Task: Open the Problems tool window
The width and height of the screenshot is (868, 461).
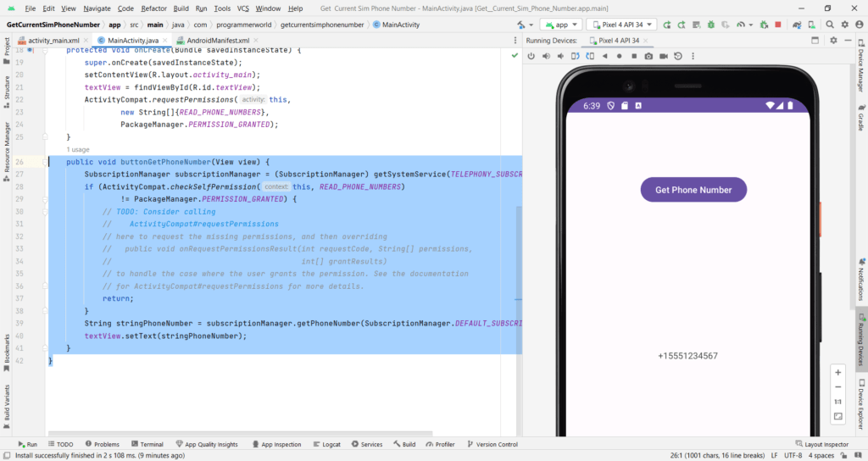Action: pyautogui.click(x=103, y=444)
